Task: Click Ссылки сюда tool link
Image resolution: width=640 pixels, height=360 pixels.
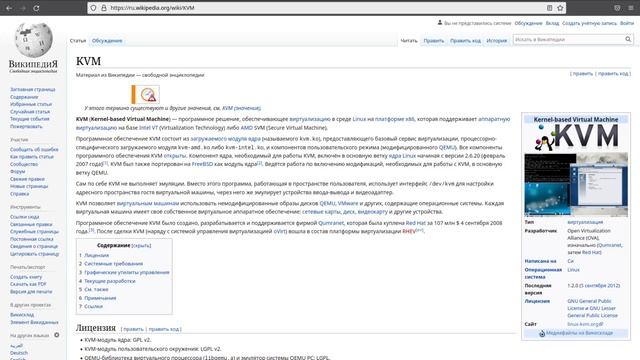Action: click(24, 217)
